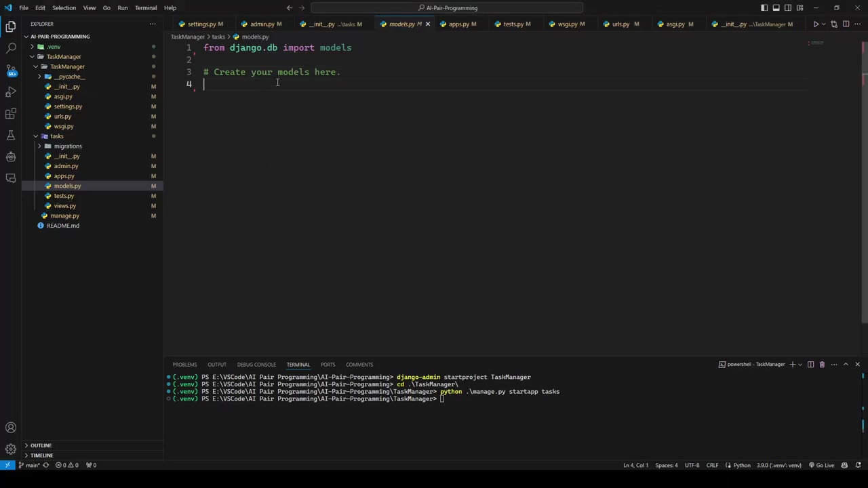Screen dimensions: 868x488
Task: Open the Customize Layout icon
Action: point(800,8)
